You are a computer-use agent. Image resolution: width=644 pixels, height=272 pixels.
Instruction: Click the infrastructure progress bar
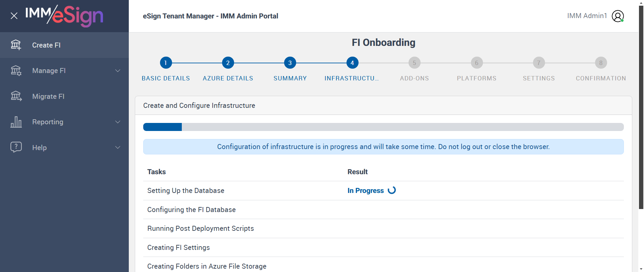point(383,127)
